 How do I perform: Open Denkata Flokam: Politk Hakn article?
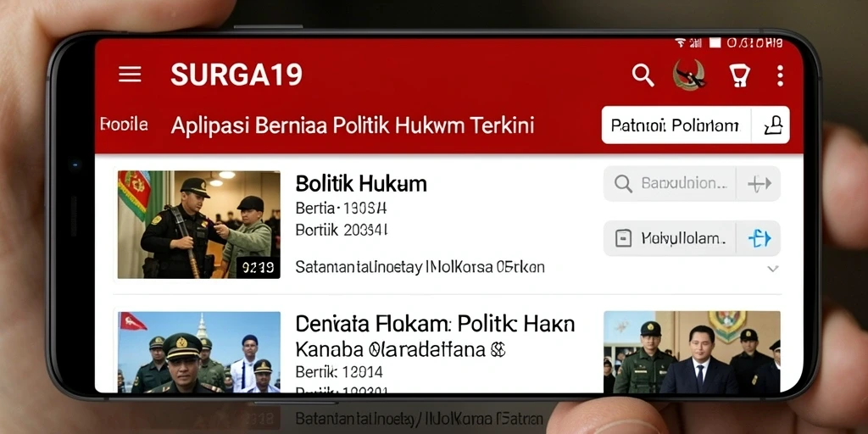(435, 324)
